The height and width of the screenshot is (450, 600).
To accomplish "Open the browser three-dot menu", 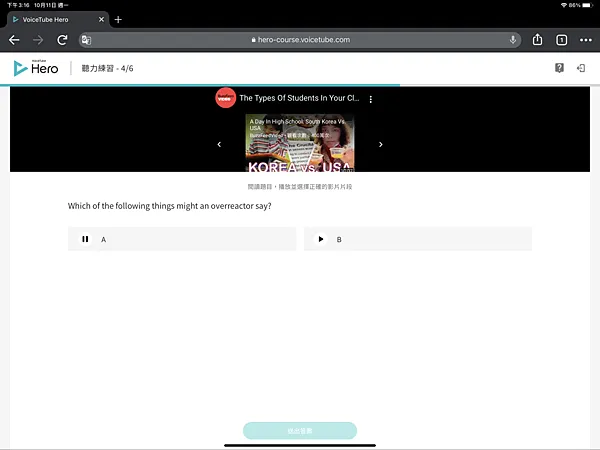I will [585, 40].
